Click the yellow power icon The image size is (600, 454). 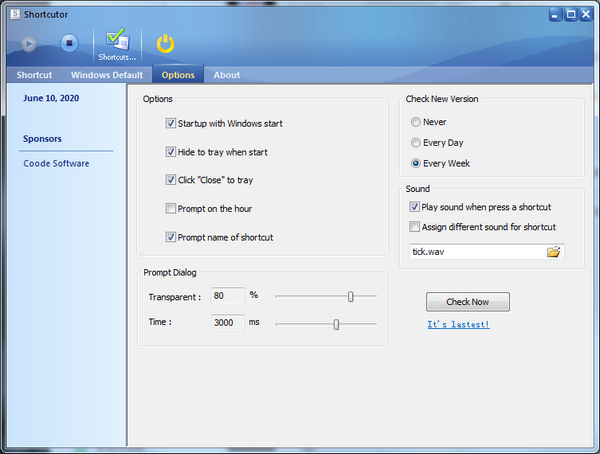(x=166, y=43)
